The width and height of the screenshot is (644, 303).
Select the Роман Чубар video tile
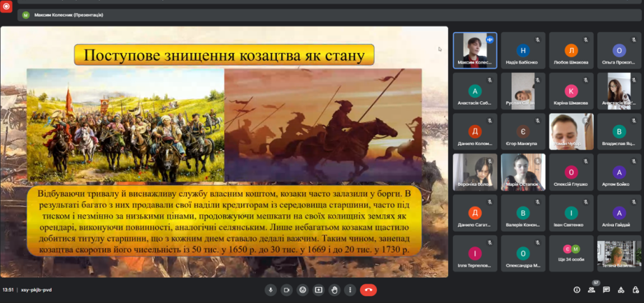[571, 131]
